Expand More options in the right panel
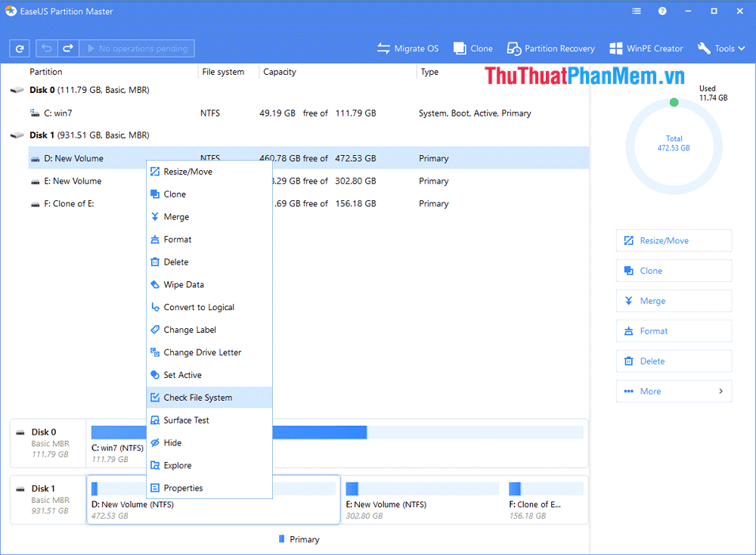Viewport: 756px width, 555px height. pyautogui.click(x=673, y=391)
